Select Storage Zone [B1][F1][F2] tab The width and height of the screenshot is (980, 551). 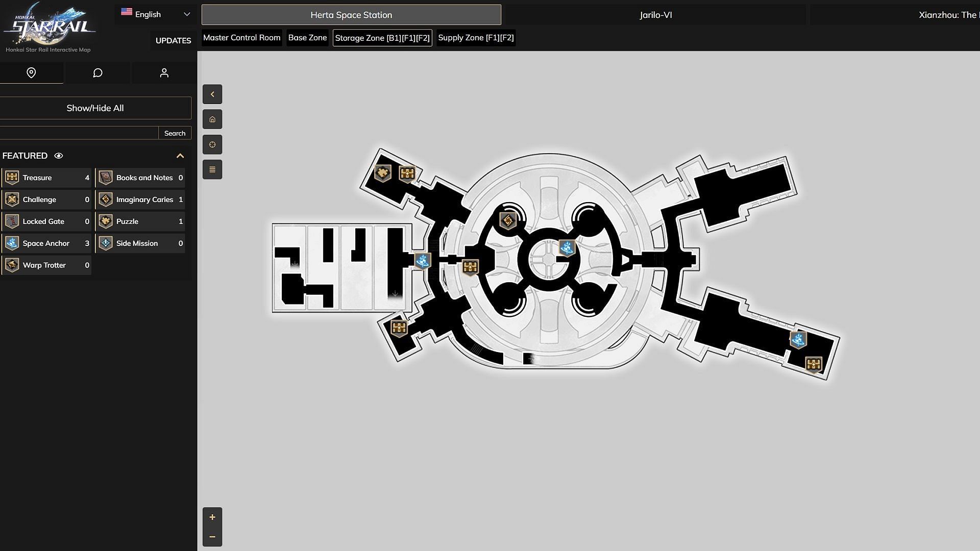pyautogui.click(x=382, y=37)
